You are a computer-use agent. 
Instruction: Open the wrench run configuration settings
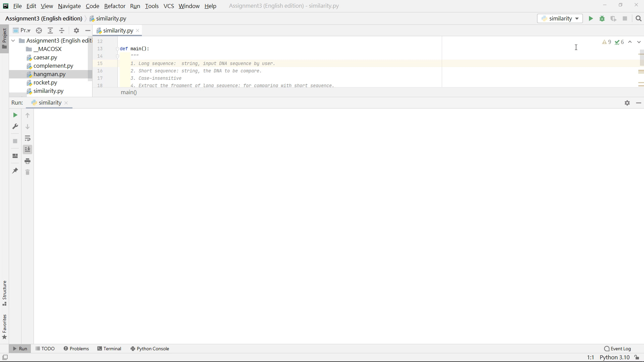pos(15,126)
